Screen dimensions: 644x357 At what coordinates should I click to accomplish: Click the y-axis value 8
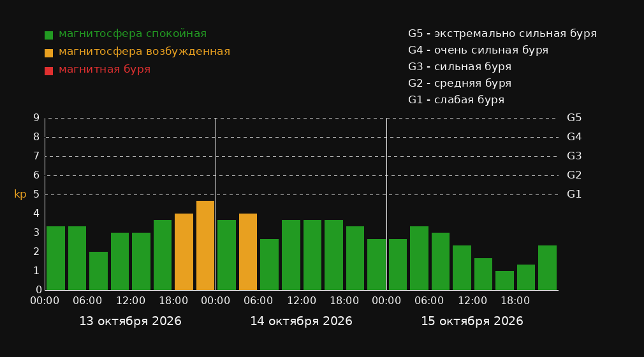coord(36,137)
